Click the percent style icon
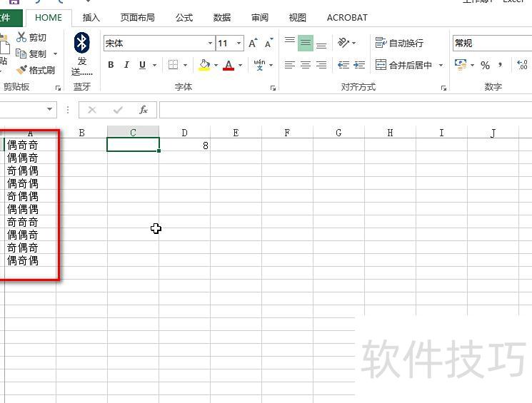 point(485,65)
